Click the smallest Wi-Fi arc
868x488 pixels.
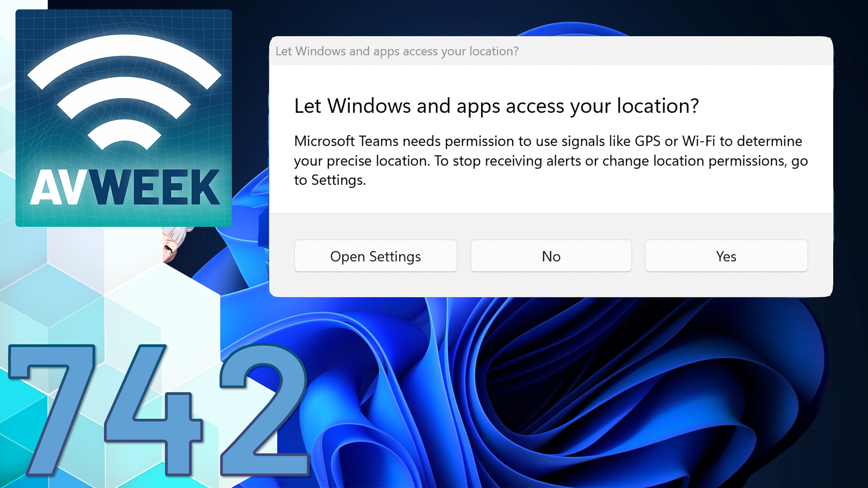(x=124, y=131)
